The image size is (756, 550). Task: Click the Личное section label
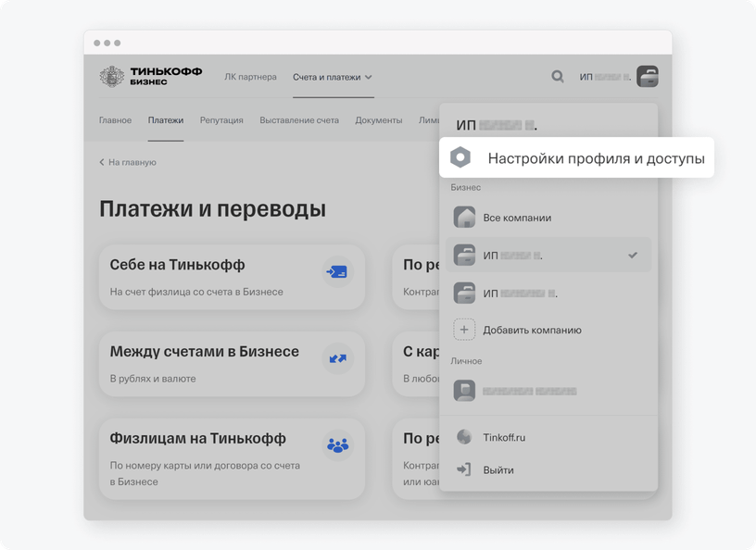(466, 360)
